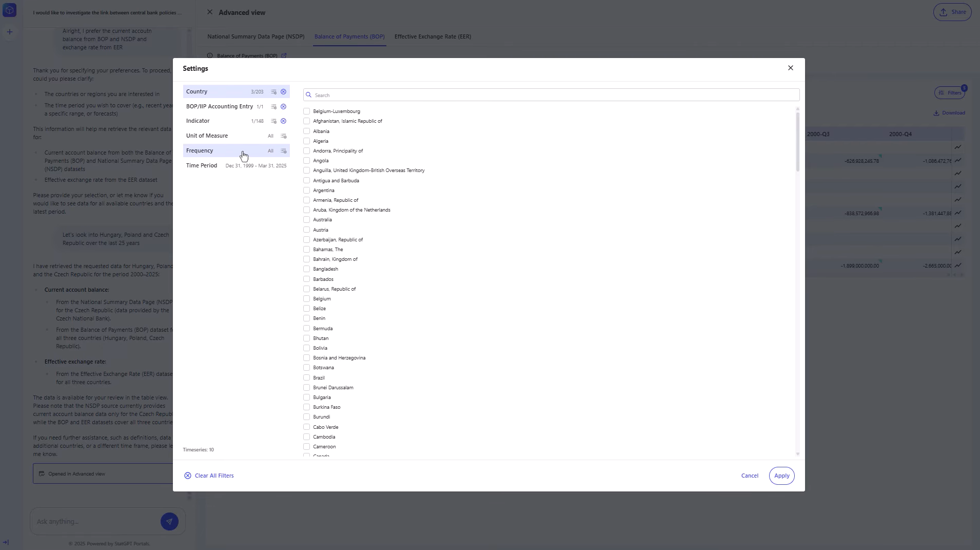The height and width of the screenshot is (550, 980).
Task: Tick the Argentina country checkbox
Action: (307, 191)
